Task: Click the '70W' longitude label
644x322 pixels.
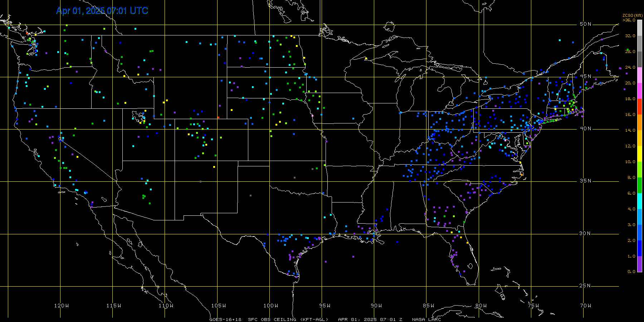Action: [x=586, y=306]
